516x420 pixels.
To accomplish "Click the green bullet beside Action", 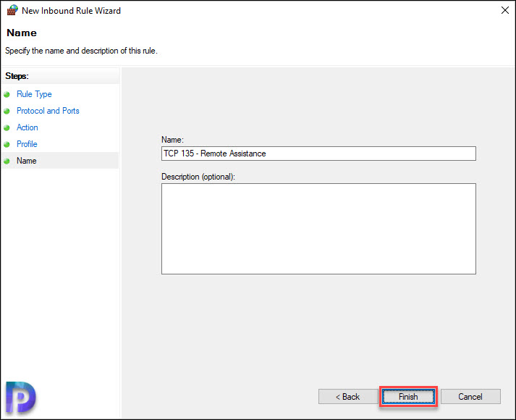I will coord(7,127).
